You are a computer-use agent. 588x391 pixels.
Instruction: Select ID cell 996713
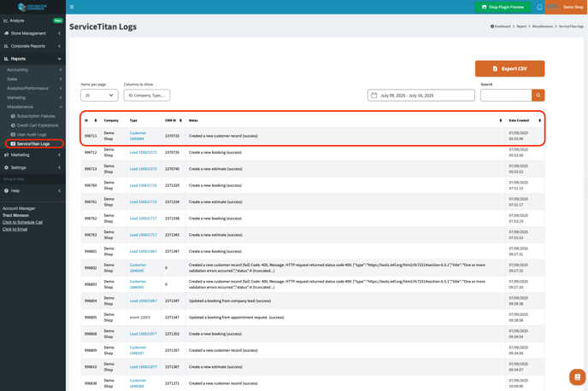[x=91, y=169]
